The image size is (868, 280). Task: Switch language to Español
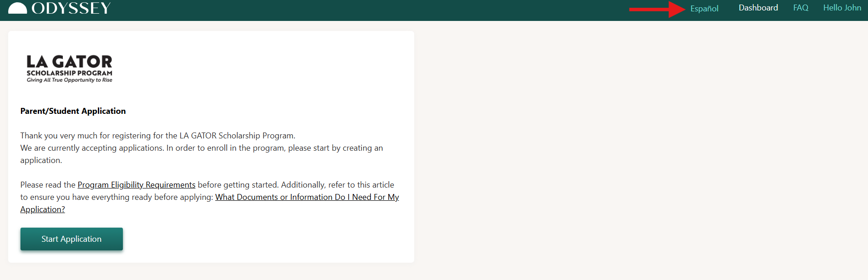click(704, 9)
